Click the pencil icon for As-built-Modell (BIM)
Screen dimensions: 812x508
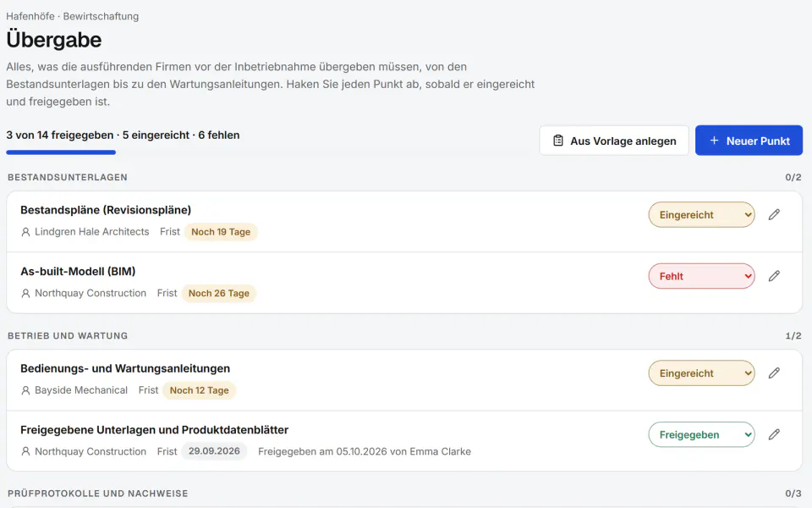tap(774, 276)
